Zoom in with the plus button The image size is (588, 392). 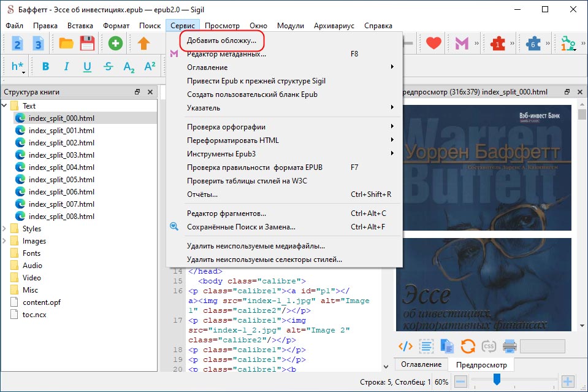568,382
